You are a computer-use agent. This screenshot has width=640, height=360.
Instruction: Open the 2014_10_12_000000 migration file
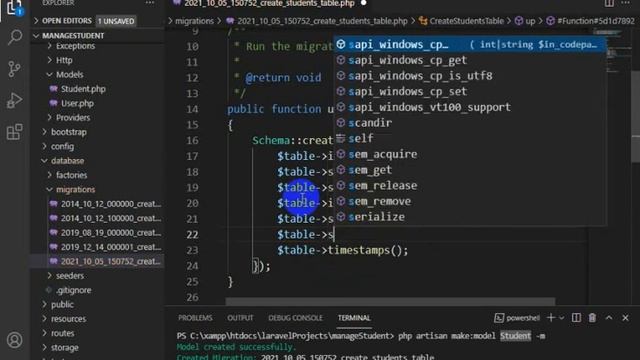point(111,204)
